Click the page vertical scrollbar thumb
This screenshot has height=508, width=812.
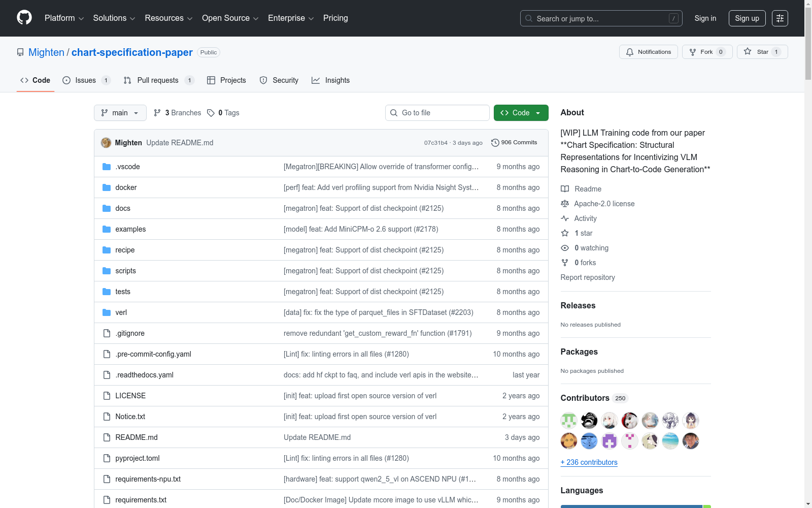coord(808,43)
